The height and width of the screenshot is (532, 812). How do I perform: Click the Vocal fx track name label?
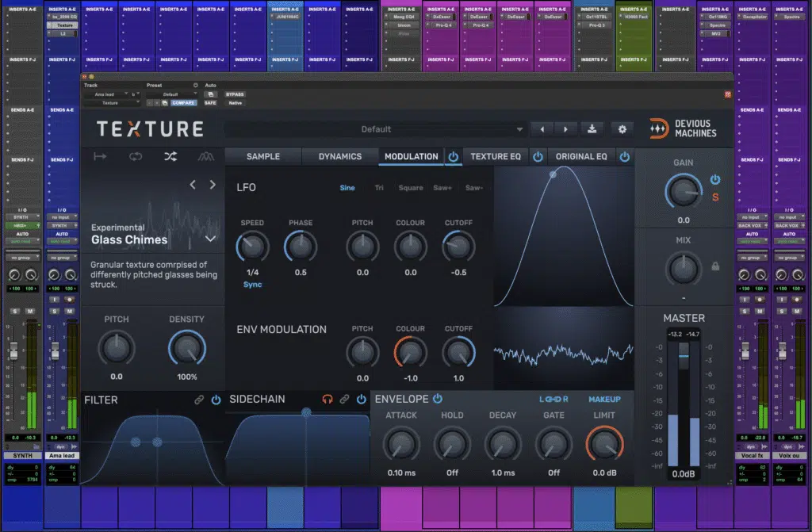752,456
